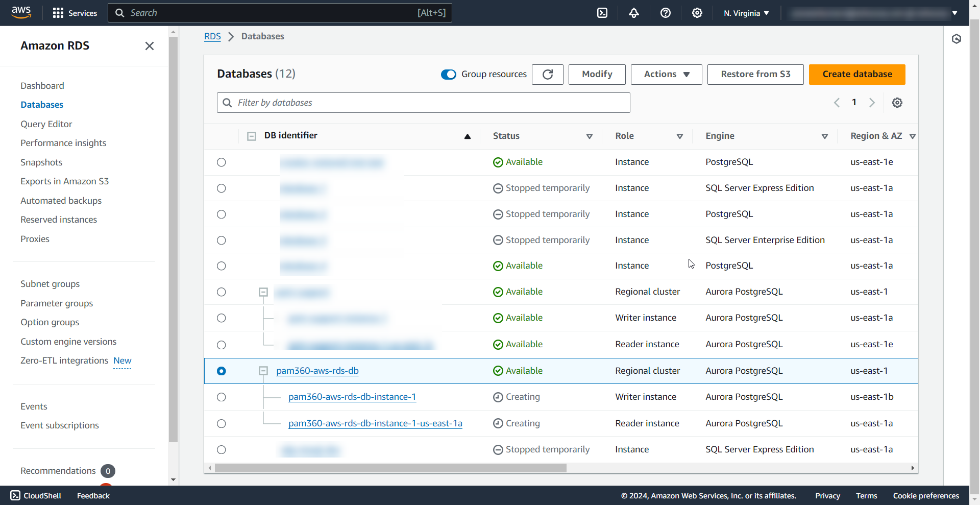Click the Modify button
Image resolution: width=980 pixels, height=505 pixels.
click(597, 75)
